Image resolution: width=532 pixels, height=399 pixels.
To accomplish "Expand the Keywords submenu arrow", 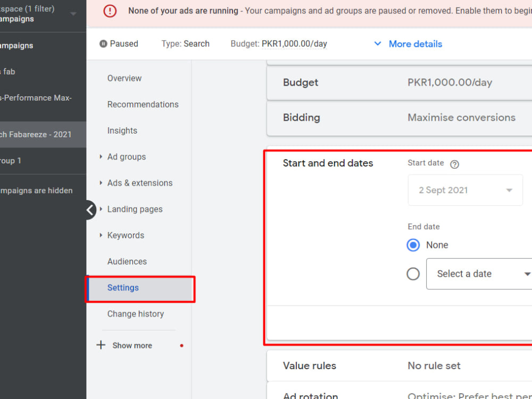I will tap(101, 235).
